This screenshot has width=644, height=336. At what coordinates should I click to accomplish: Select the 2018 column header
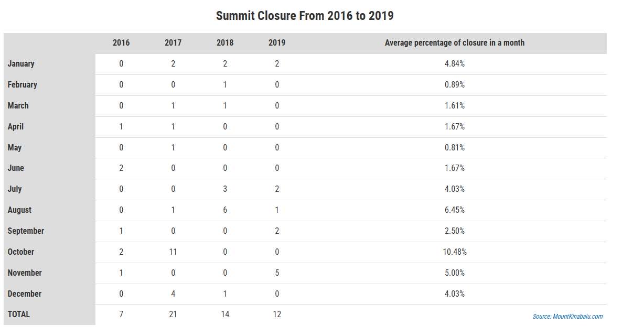click(225, 43)
